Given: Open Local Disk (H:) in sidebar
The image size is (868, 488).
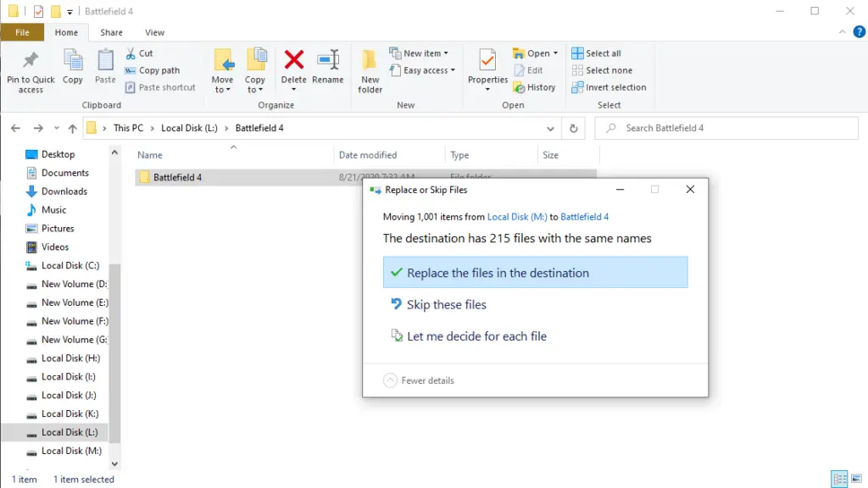Looking at the screenshot, I should coord(71,358).
